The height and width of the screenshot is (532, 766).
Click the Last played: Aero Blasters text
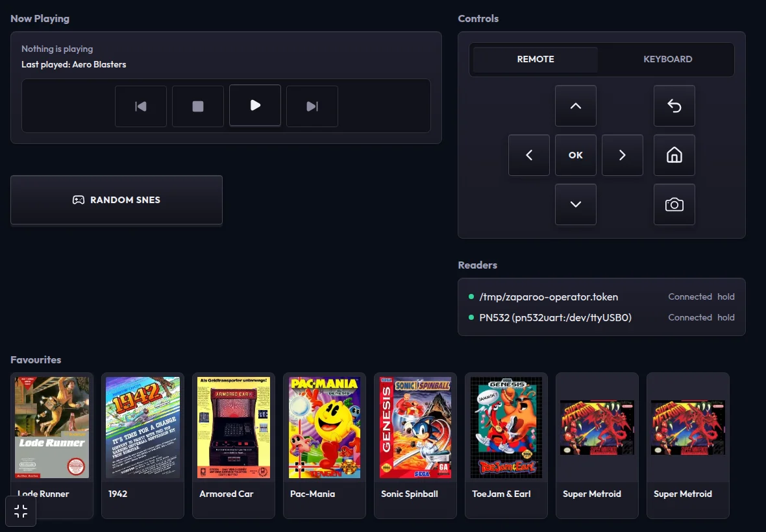[74, 64]
